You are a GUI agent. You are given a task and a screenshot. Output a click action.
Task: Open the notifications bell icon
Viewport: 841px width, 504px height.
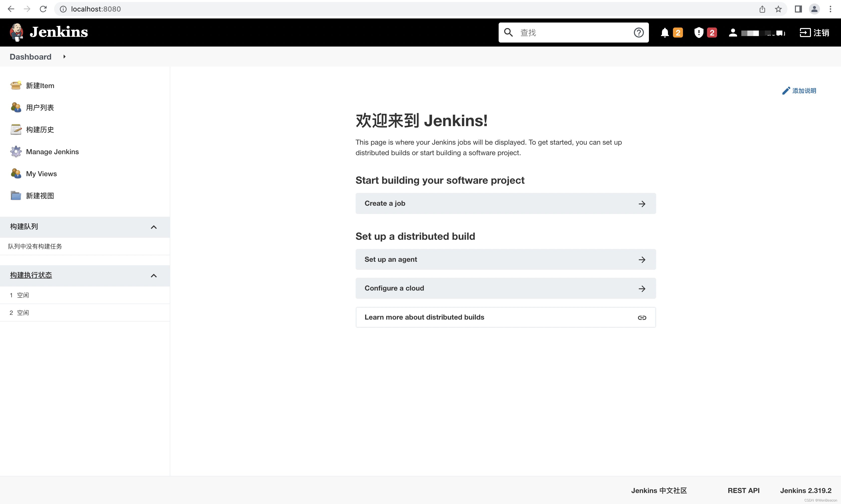(x=665, y=33)
